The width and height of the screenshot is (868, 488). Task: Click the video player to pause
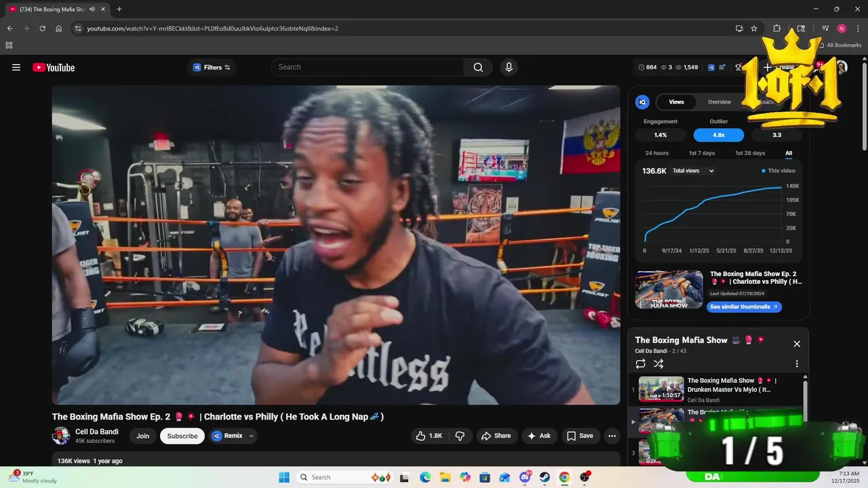336,245
